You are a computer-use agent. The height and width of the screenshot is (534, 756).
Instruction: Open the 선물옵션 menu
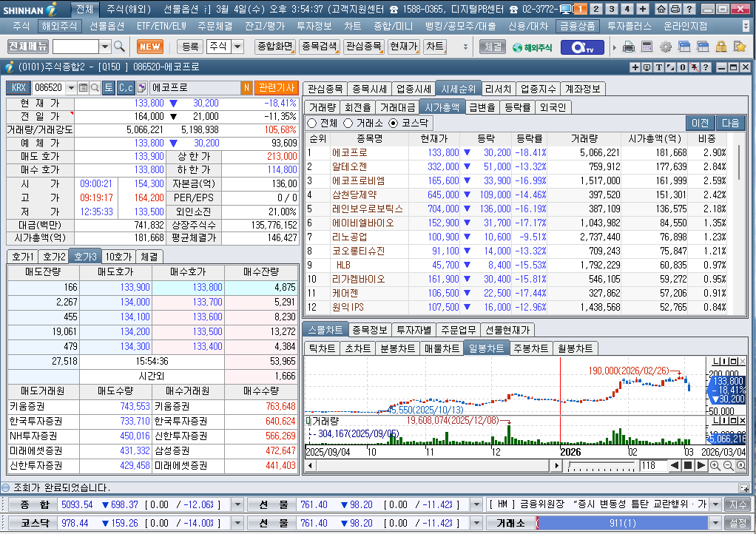107,26
